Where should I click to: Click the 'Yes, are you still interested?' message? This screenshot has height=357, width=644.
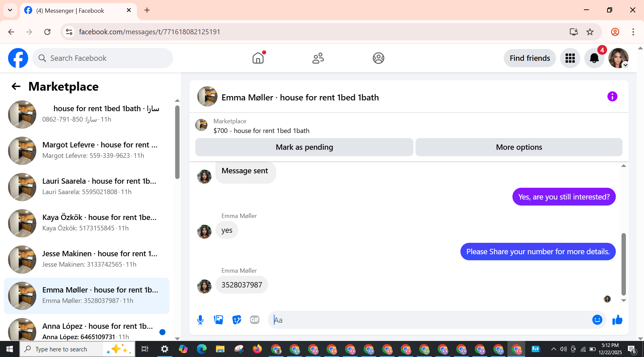(x=564, y=197)
